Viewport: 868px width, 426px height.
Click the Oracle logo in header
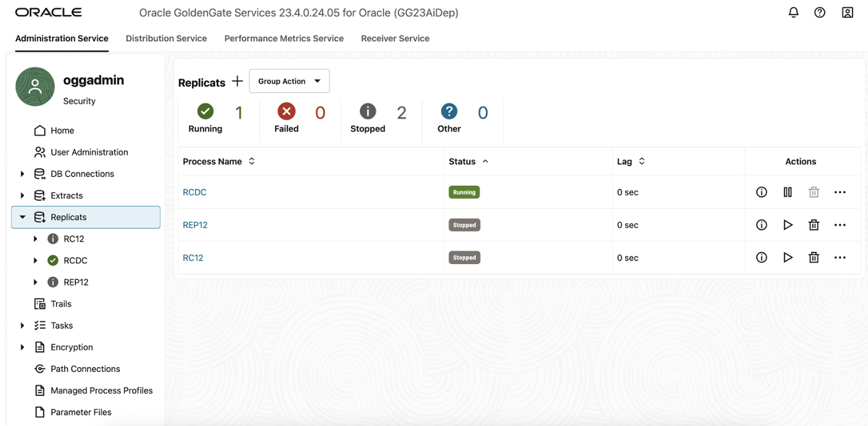coord(48,13)
